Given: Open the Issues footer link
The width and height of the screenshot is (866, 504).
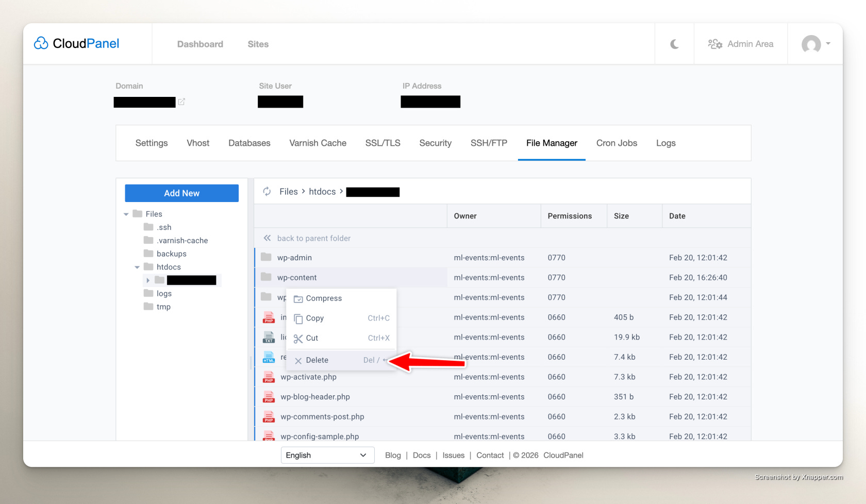Looking at the screenshot, I should pyautogui.click(x=454, y=456).
